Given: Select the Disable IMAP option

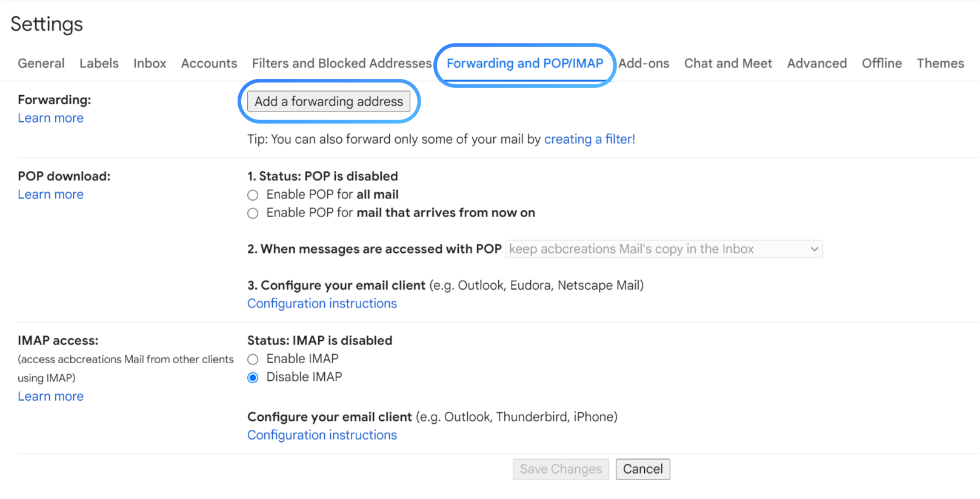Looking at the screenshot, I should pyautogui.click(x=253, y=377).
